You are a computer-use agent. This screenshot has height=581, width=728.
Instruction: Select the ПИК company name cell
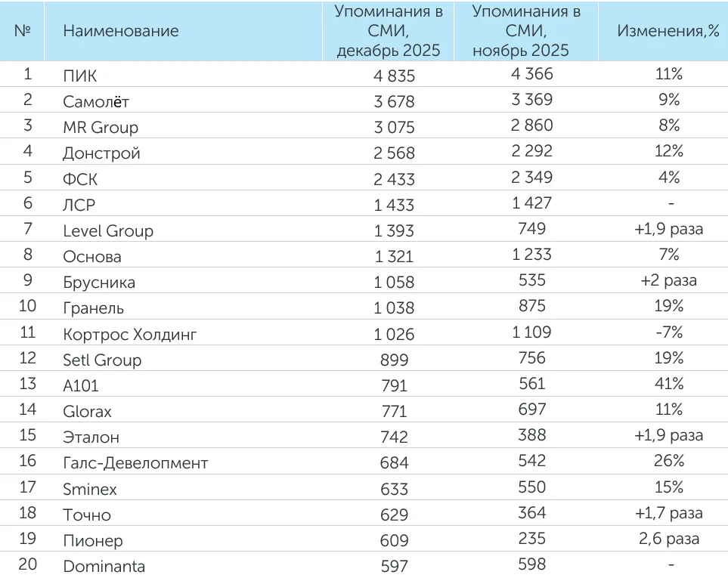pos(80,76)
